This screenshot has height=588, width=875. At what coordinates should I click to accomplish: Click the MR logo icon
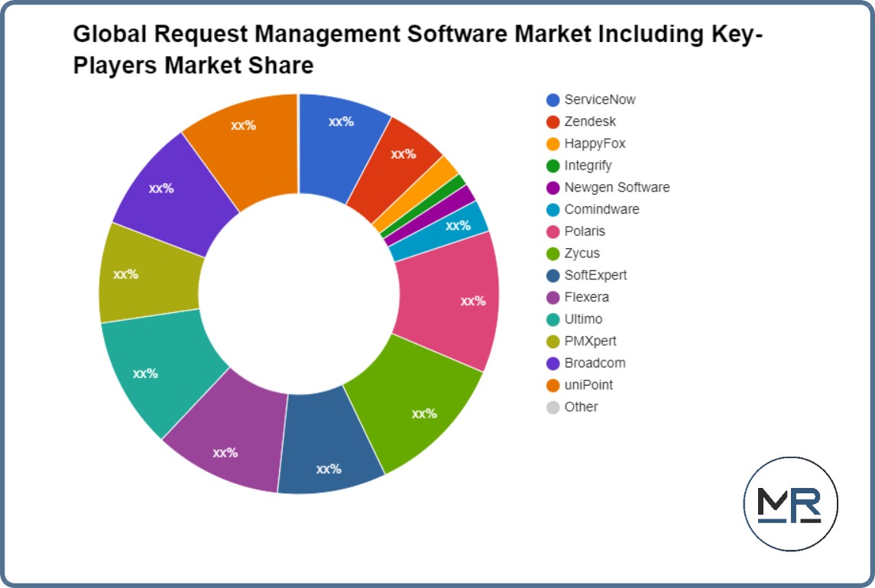click(790, 504)
